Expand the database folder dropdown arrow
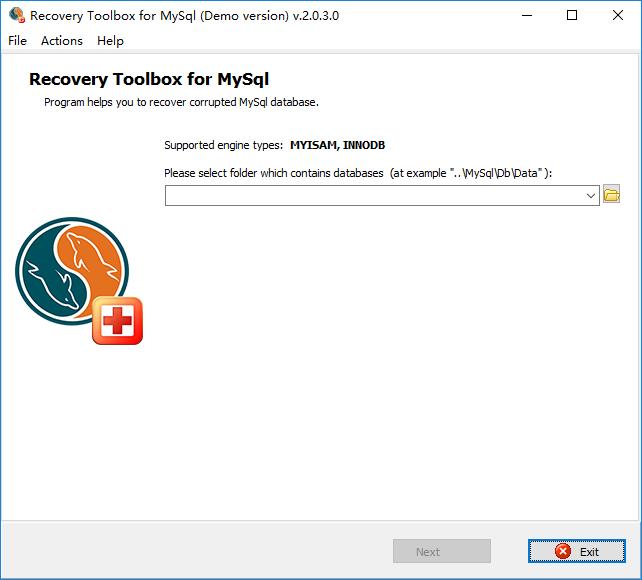This screenshot has width=642, height=580. point(590,196)
